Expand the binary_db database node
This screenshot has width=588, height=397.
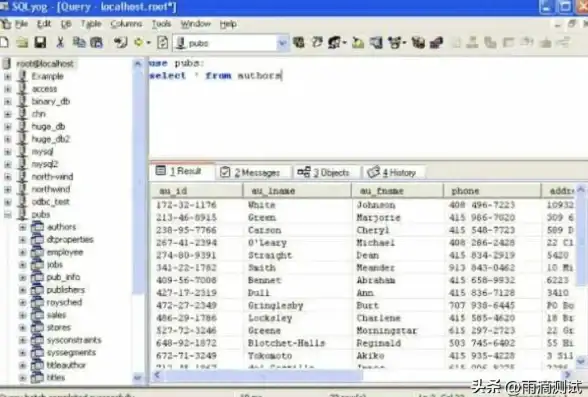(8, 102)
